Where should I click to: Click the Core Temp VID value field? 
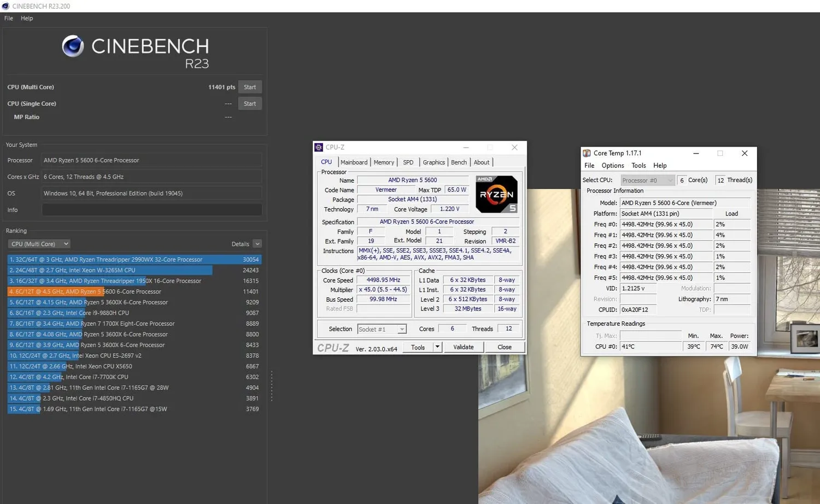[x=638, y=289]
